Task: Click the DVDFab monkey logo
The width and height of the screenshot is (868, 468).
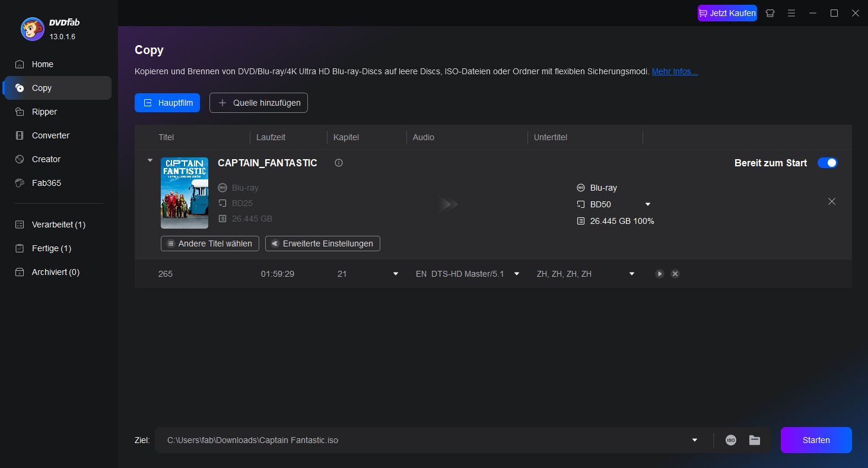Action: (32, 29)
